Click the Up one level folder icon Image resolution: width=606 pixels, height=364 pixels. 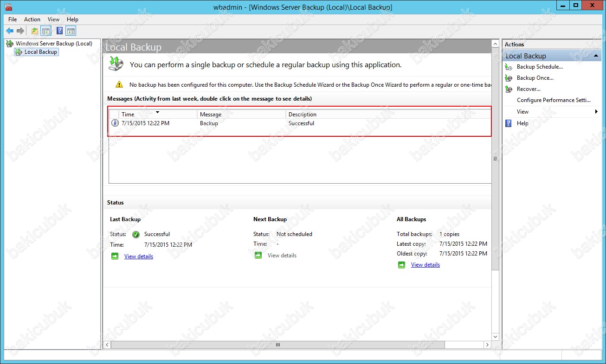coord(35,31)
